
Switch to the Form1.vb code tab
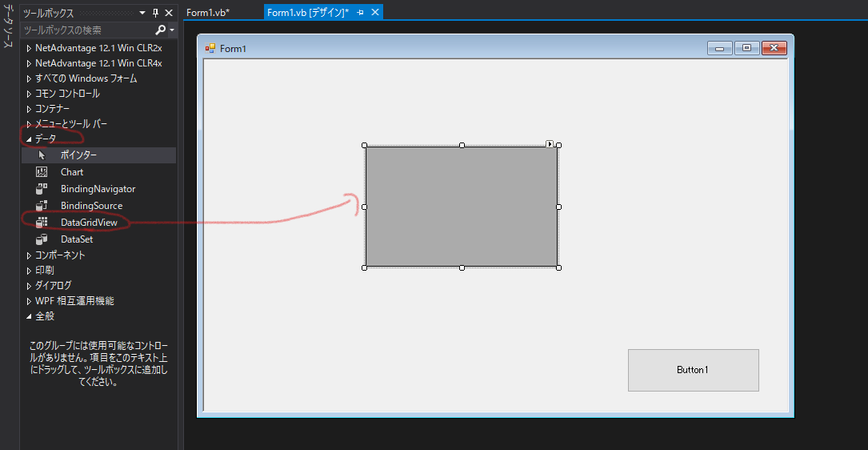coord(208,13)
